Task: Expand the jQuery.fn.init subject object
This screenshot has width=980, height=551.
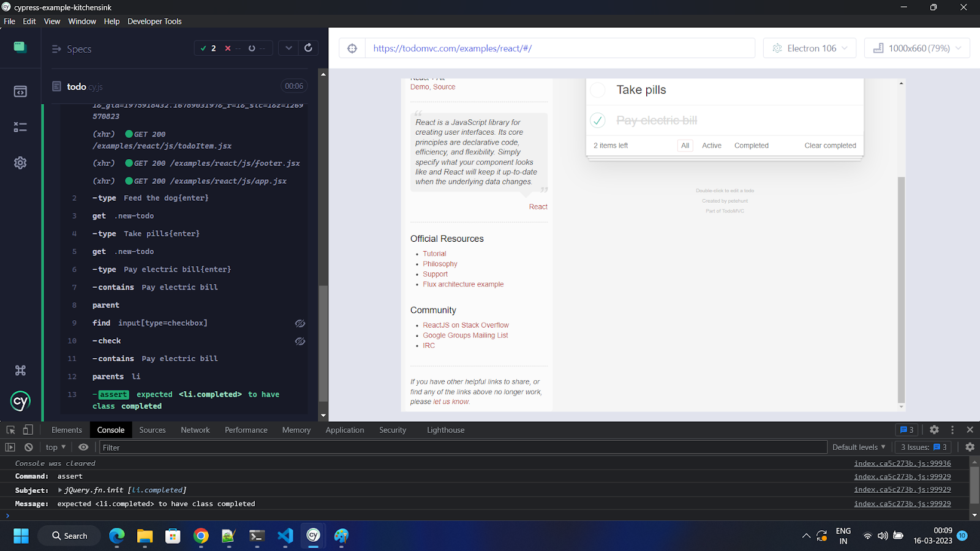Action: coord(60,490)
